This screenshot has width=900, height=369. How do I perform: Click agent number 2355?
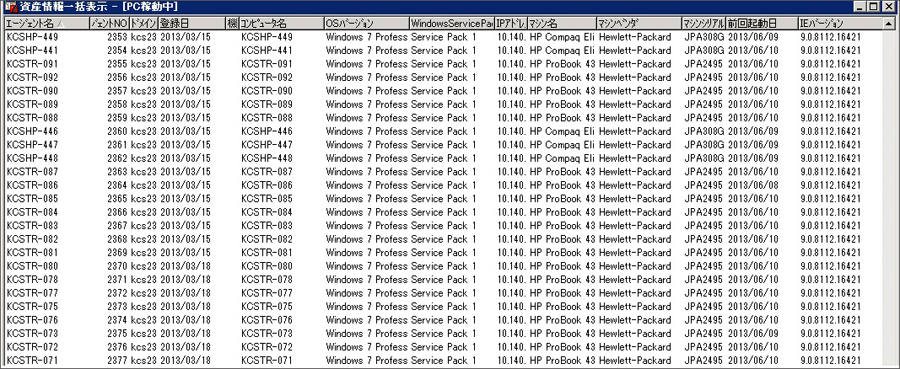point(117,64)
